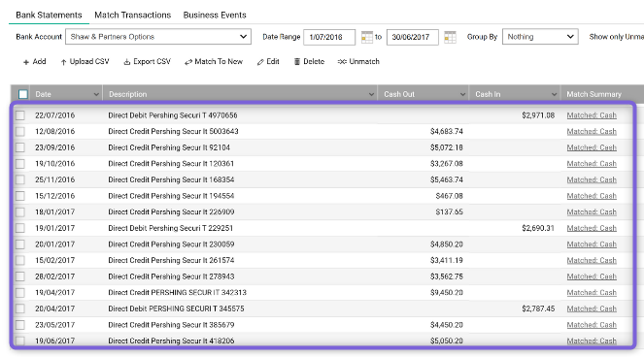The image size is (644, 357).
Task: Select the $2,690.31 cash in amount
Action: [538, 228]
